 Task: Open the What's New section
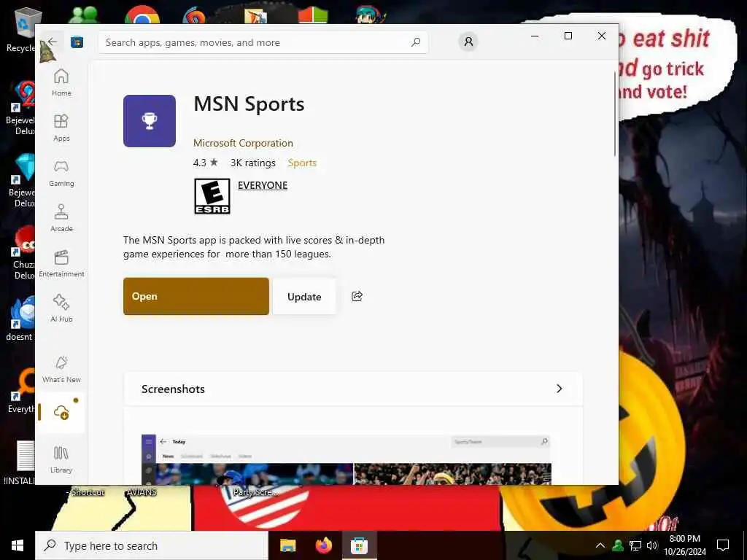[61, 369]
